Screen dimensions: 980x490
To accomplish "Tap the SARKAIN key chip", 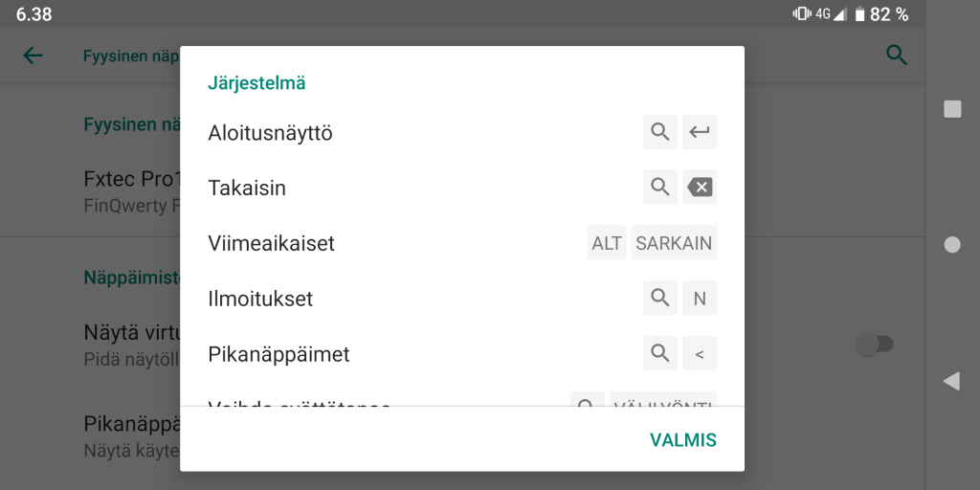I will pyautogui.click(x=674, y=242).
